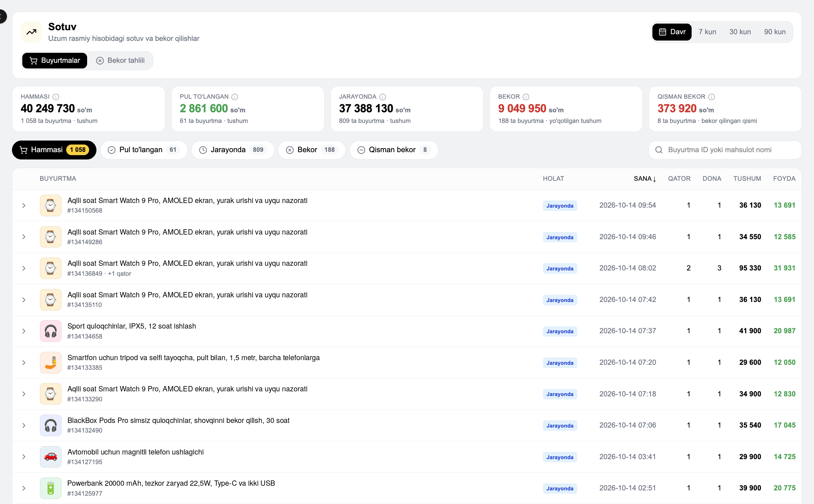814x504 pixels.
Task: Expand order #134150568 row chevron
Action: [24, 205]
